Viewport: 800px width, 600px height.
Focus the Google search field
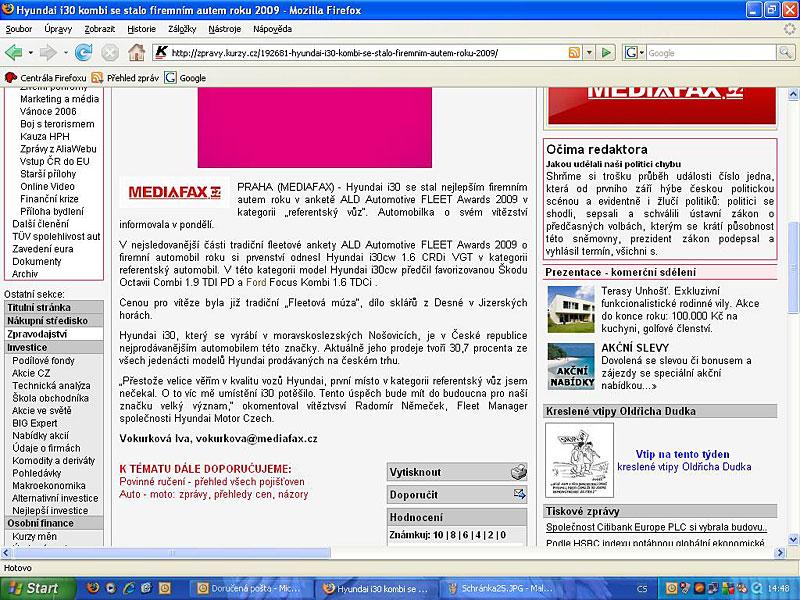click(711, 53)
